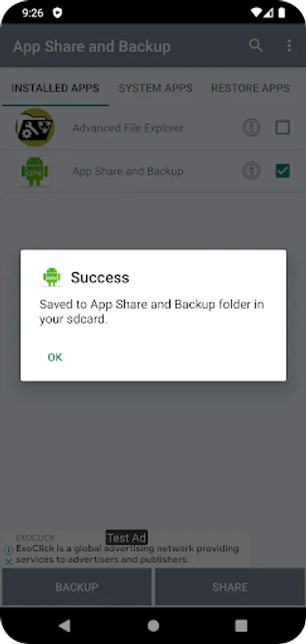
Task: Open the three-dot overflow menu
Action: 289,46
